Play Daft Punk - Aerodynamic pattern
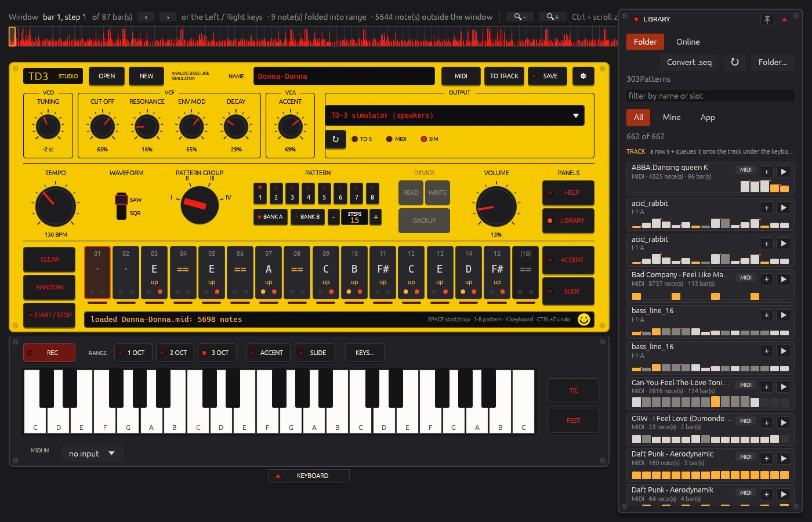The width and height of the screenshot is (812, 522). point(784,458)
